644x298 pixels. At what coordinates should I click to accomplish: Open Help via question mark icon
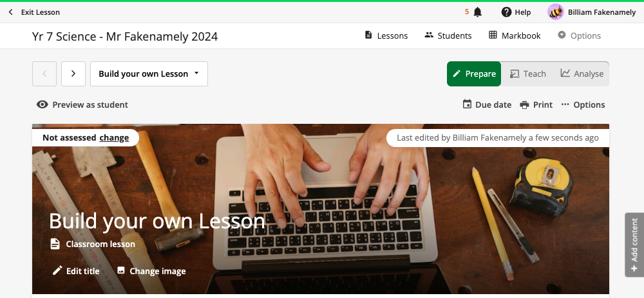[x=506, y=12]
